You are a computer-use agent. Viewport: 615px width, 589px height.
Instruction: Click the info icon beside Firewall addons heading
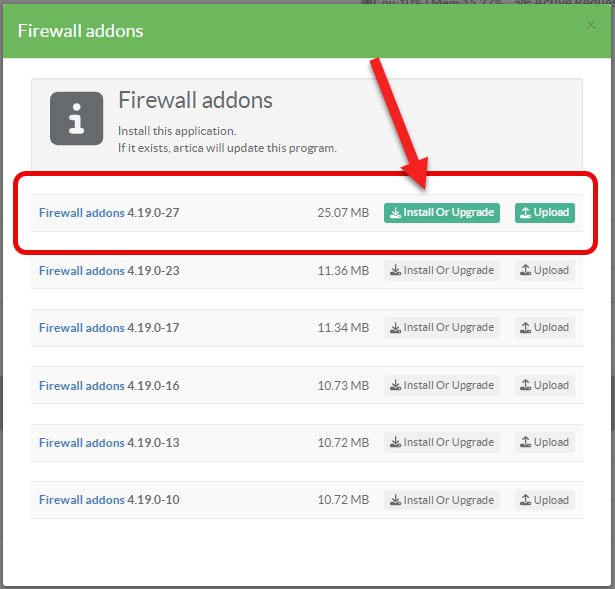point(75,119)
